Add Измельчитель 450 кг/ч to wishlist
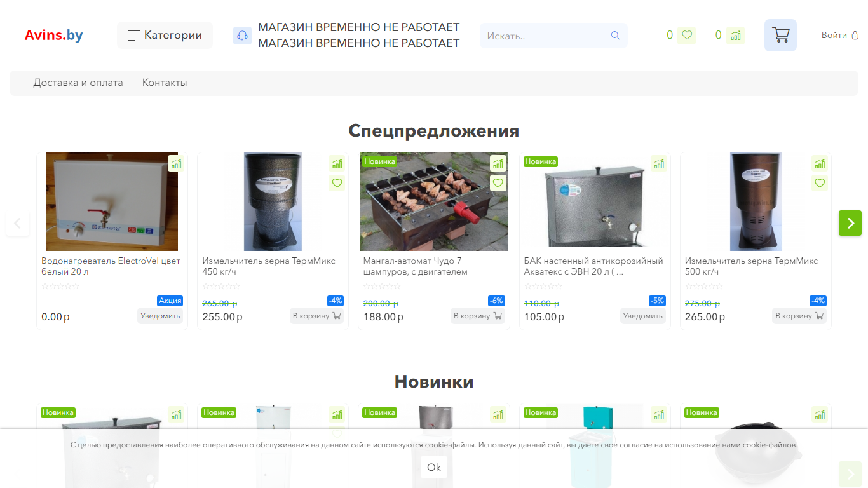This screenshot has width=868, height=488. pos(337,183)
